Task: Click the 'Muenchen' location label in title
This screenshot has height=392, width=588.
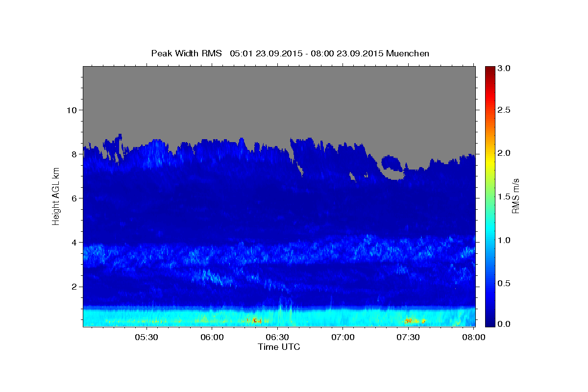Action: point(408,53)
